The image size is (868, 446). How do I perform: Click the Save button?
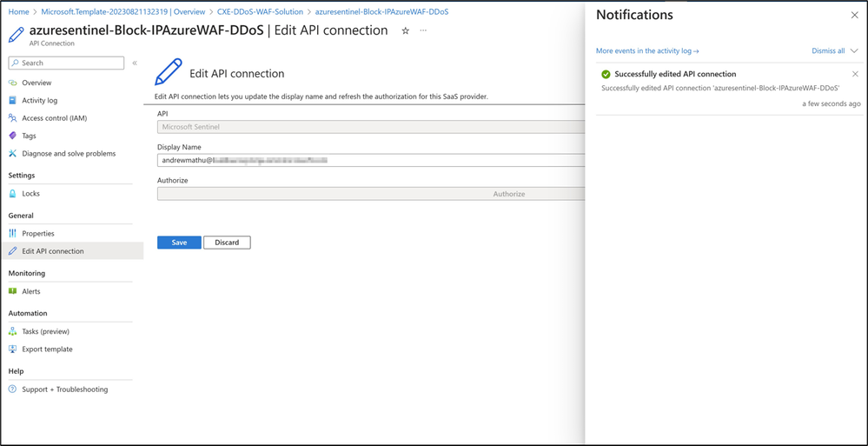[179, 243]
